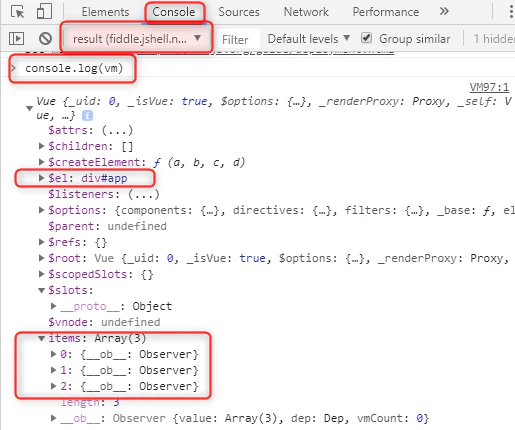Collapse the top-level Vue object

click(x=29, y=108)
